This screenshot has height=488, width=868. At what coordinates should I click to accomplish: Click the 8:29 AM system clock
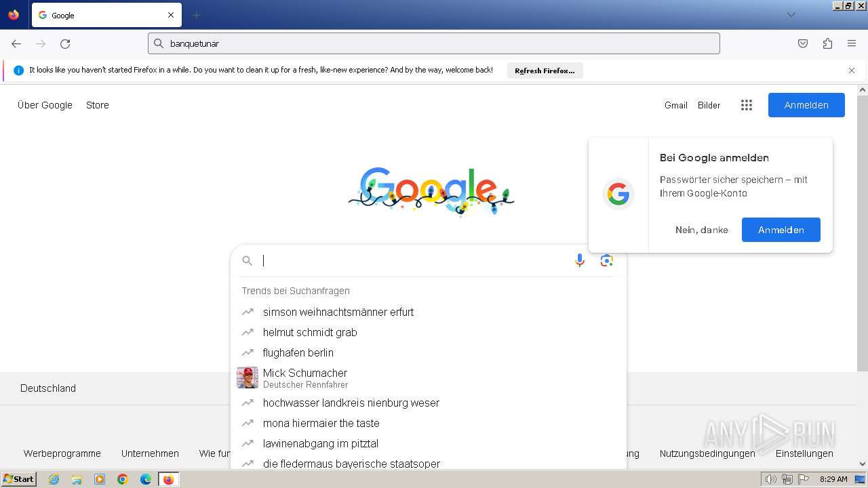pos(833,479)
